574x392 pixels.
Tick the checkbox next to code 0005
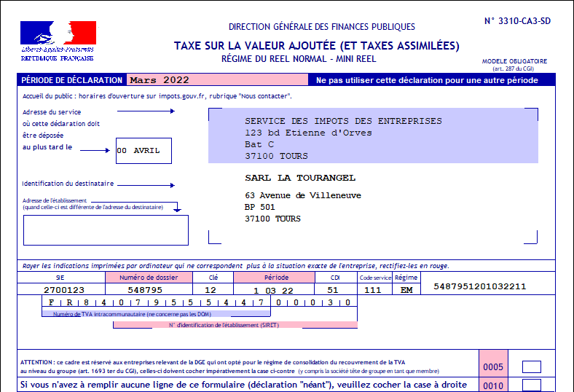coord(532,366)
